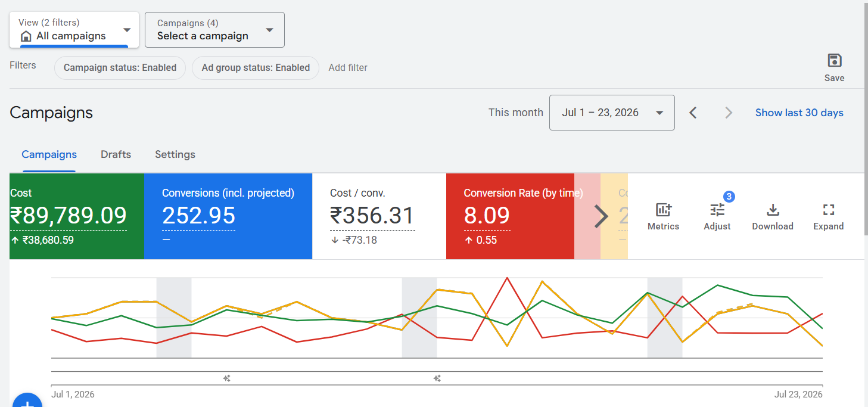Click the 8.09 conversion rate value
868x407 pixels.
[487, 216]
